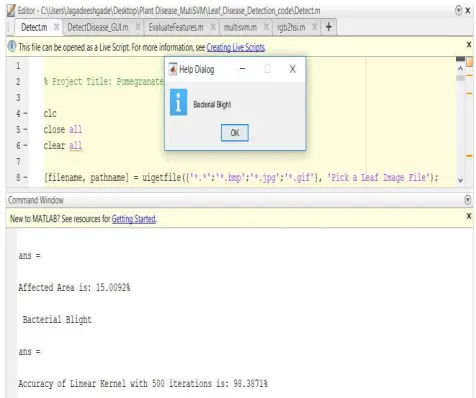Dismiss the Live Script information banner
476x398 pixels.
469,44
